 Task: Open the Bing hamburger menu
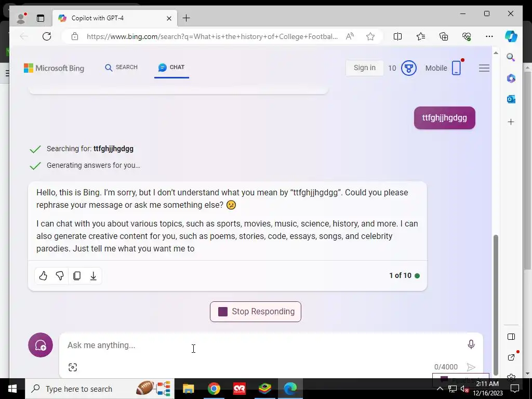click(484, 68)
